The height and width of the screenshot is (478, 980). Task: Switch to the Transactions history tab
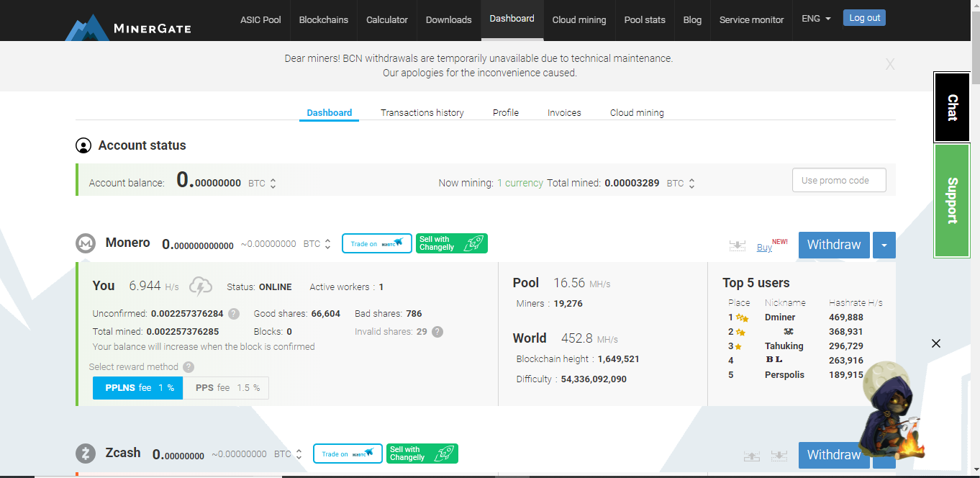tap(422, 113)
